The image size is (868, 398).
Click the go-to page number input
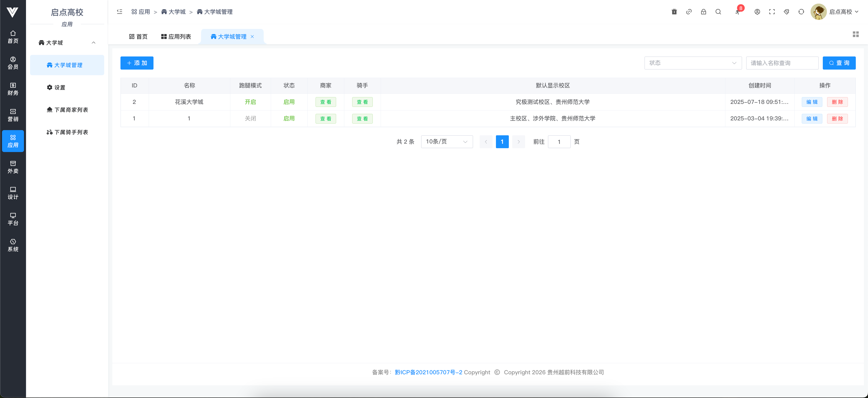pyautogui.click(x=559, y=142)
